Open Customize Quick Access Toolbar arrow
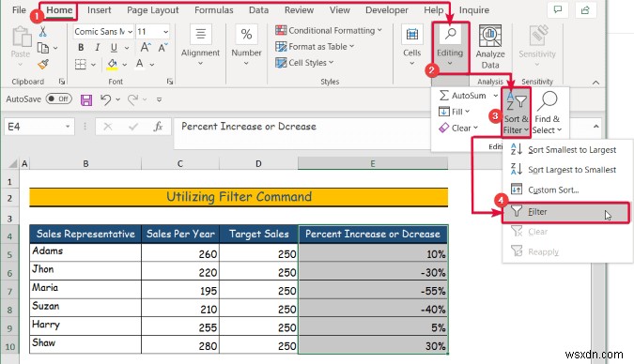 pyautogui.click(x=160, y=99)
